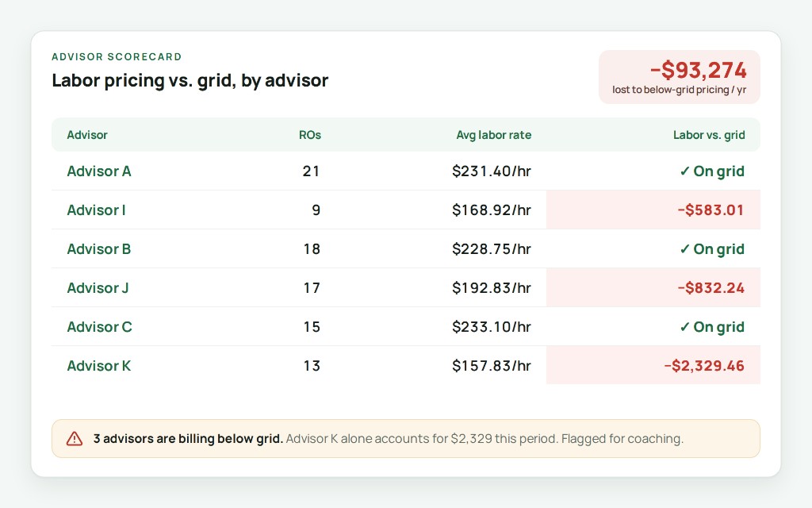
Task: Select RO count 18 for Advisor B
Action: coord(312,248)
